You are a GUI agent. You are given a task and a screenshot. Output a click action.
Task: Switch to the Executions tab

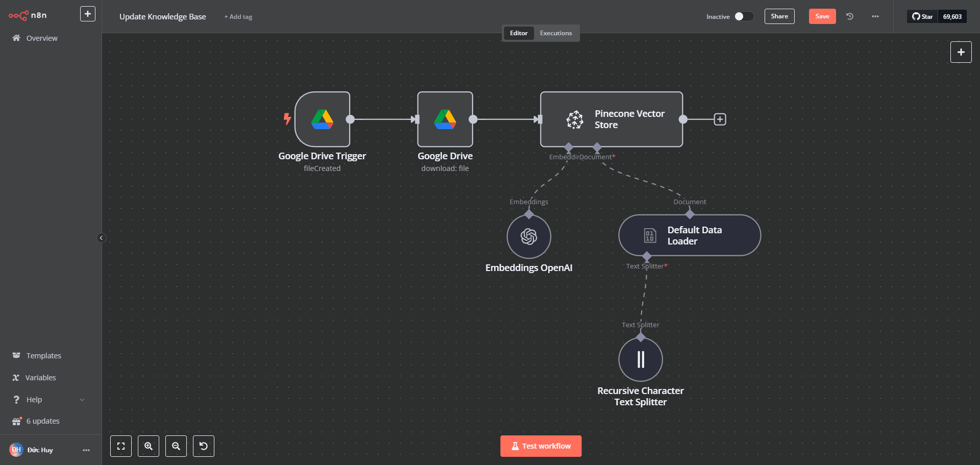pos(556,33)
